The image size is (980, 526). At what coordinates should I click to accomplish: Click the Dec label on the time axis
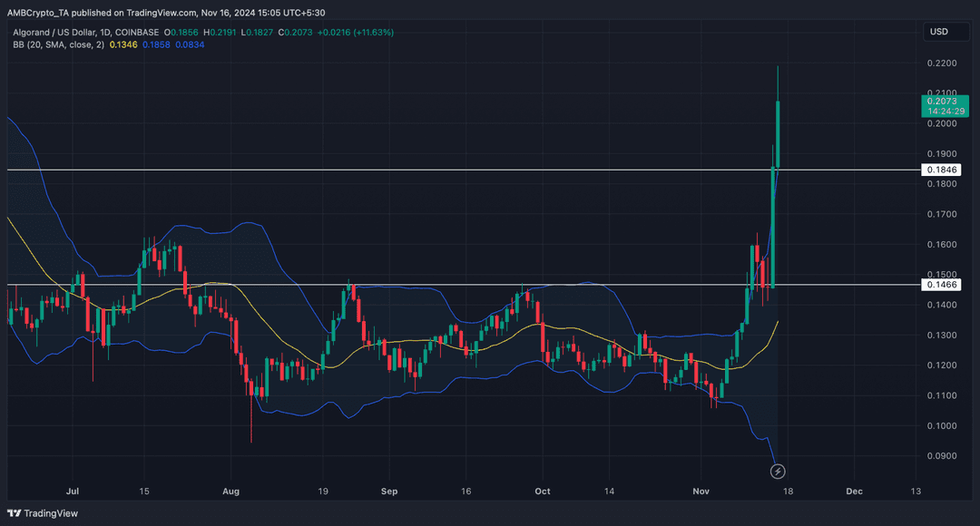point(853,491)
